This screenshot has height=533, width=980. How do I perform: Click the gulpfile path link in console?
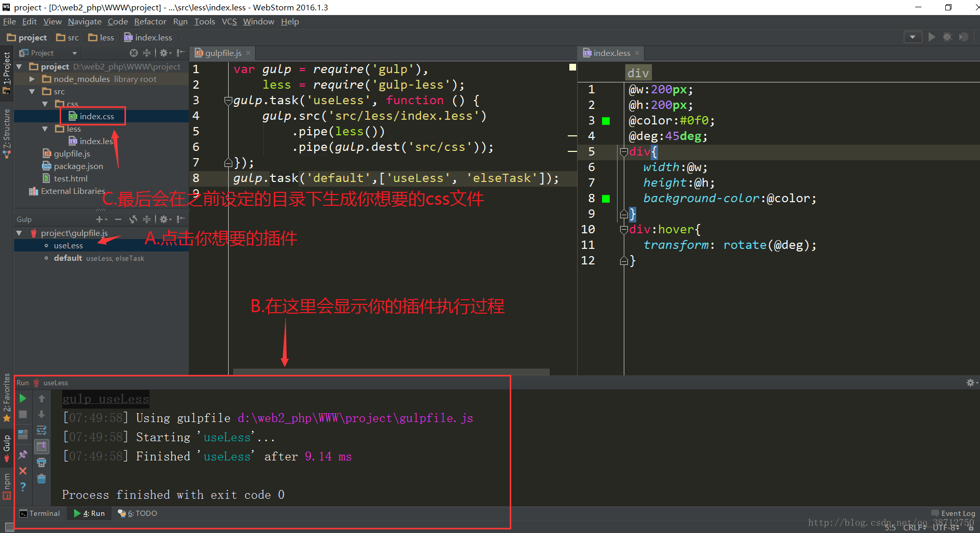(x=355, y=418)
